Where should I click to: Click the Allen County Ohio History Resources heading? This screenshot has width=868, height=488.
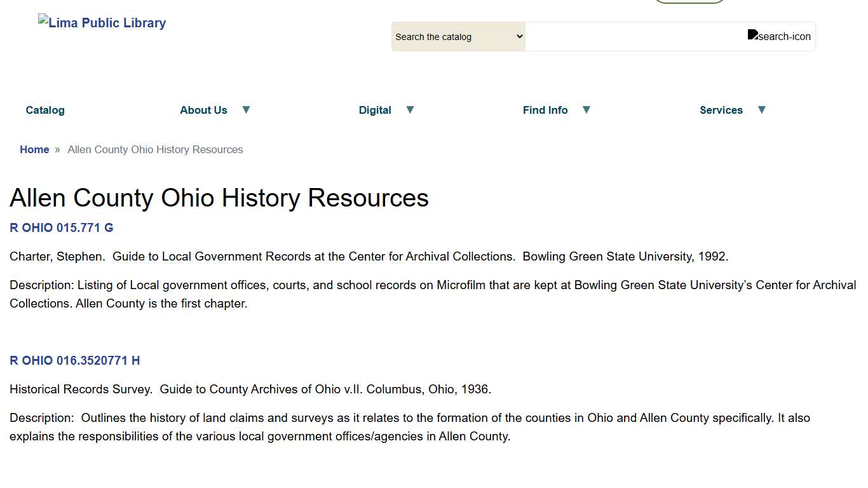coord(219,198)
